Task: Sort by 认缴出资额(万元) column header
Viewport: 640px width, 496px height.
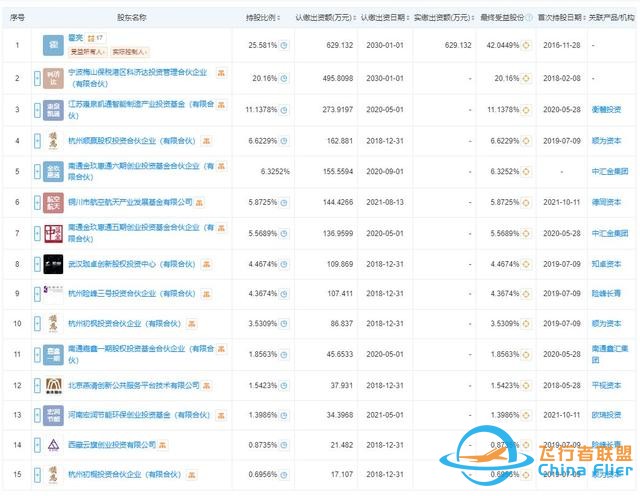Action: [326, 18]
